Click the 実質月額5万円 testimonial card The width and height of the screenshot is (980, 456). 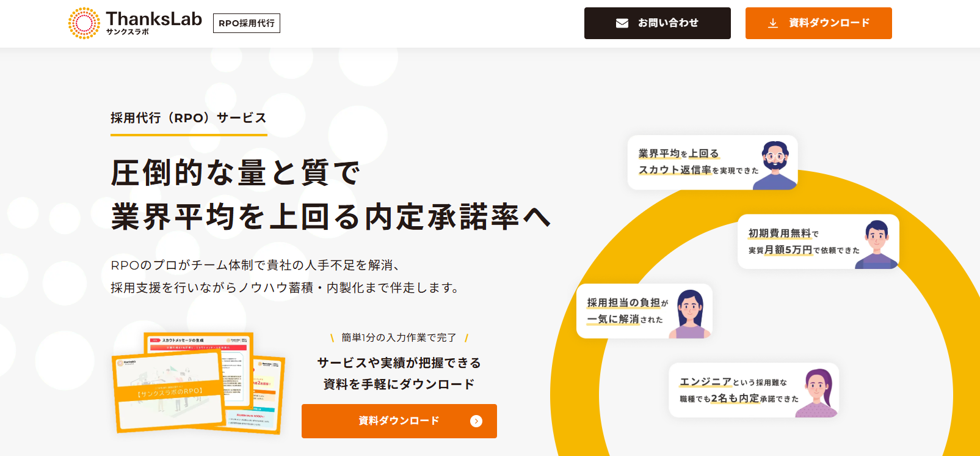[818, 241]
